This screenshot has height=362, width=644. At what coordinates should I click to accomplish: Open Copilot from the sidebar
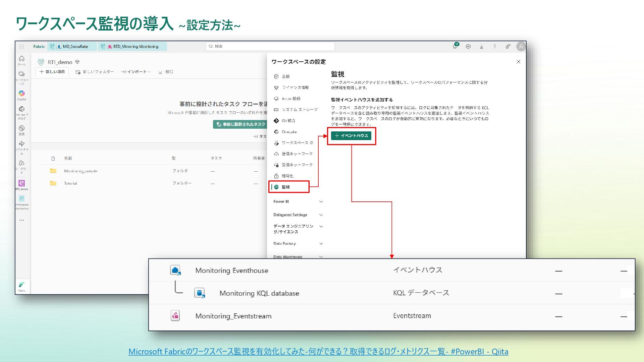(21, 94)
